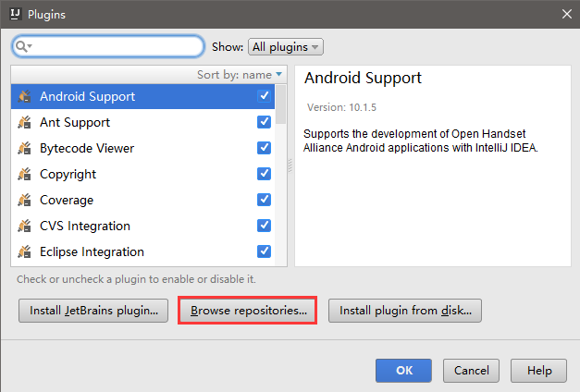The width and height of the screenshot is (580, 392).
Task: Toggle the Coverage plugin checkbox
Action: point(264,200)
